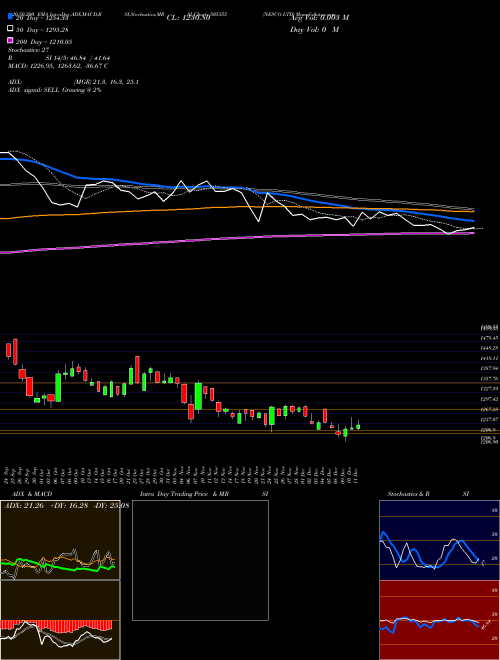Click the 1445.28 price axis label
Screen dimensions: 500x660
point(489,349)
